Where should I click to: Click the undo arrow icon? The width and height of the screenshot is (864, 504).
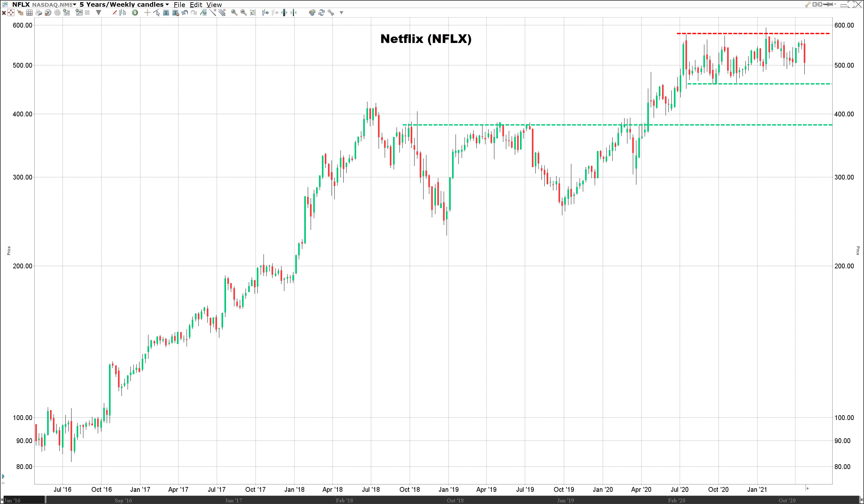185,13
